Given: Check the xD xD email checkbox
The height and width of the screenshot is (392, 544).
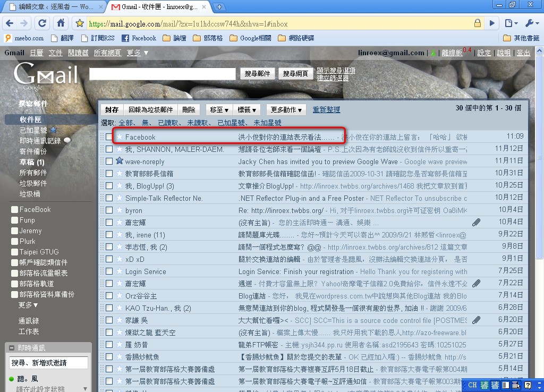Looking at the screenshot, I should [109, 259].
